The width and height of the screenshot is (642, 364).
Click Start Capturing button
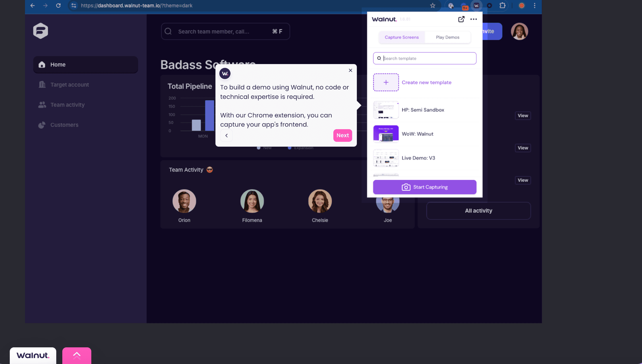coord(425,187)
